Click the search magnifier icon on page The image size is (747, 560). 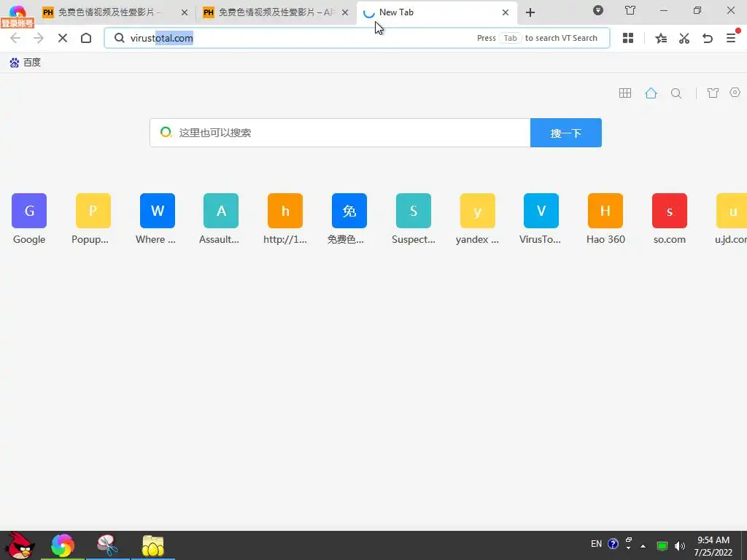(x=676, y=93)
